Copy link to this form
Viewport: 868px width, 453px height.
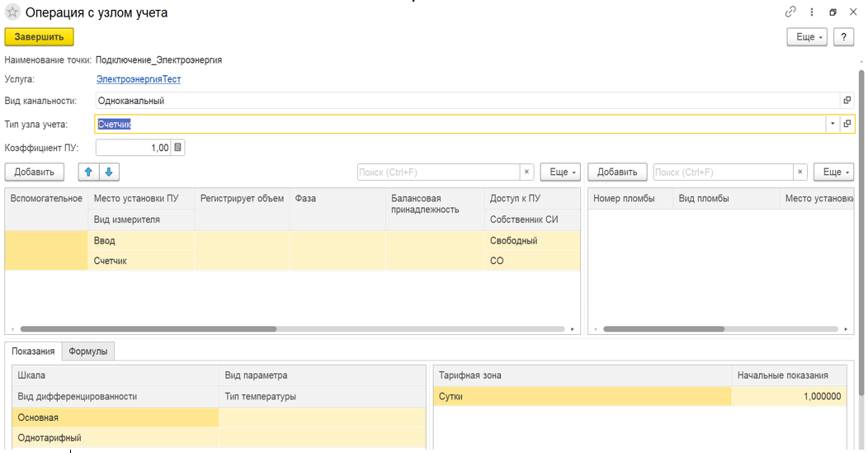(x=790, y=12)
